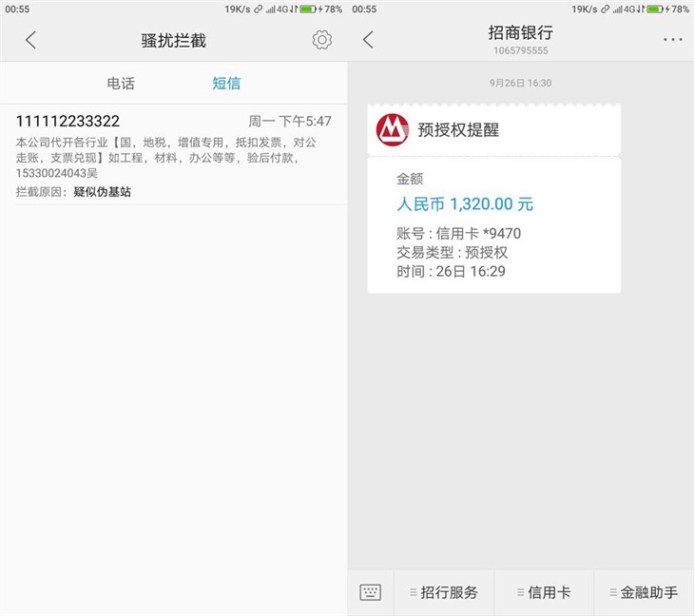Tap the date stamp 9月26日 16:30
Image resolution: width=694 pixels, height=616 pixels.
tap(521, 83)
